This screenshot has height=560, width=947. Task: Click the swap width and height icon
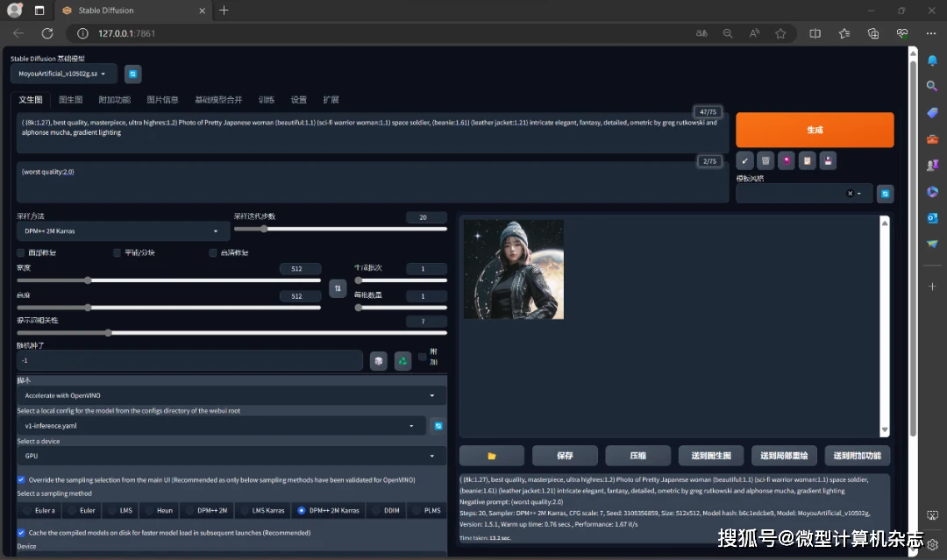(338, 287)
